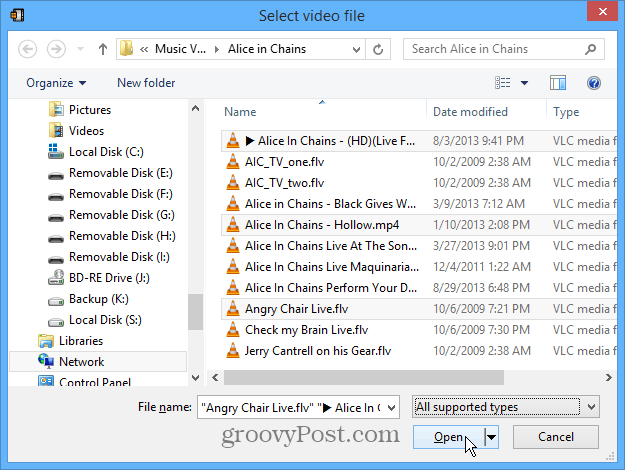The width and height of the screenshot is (625, 470).
Task: Click the Open button
Action: pos(448,437)
